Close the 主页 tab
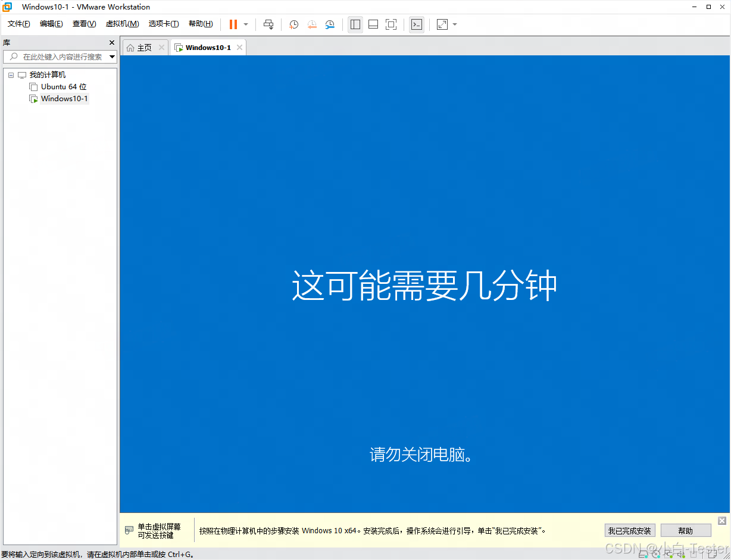This screenshot has width=731, height=560. click(161, 48)
